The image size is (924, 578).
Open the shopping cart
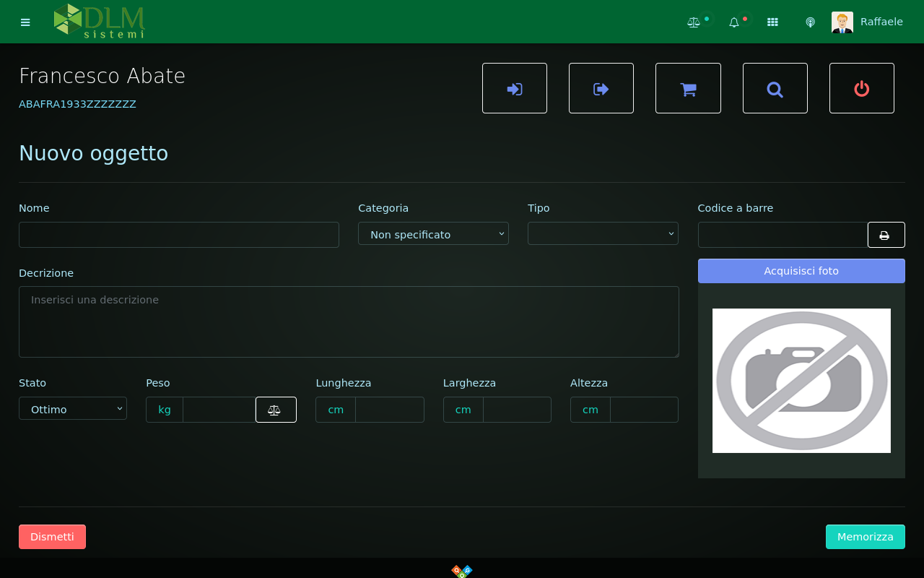[688, 89]
